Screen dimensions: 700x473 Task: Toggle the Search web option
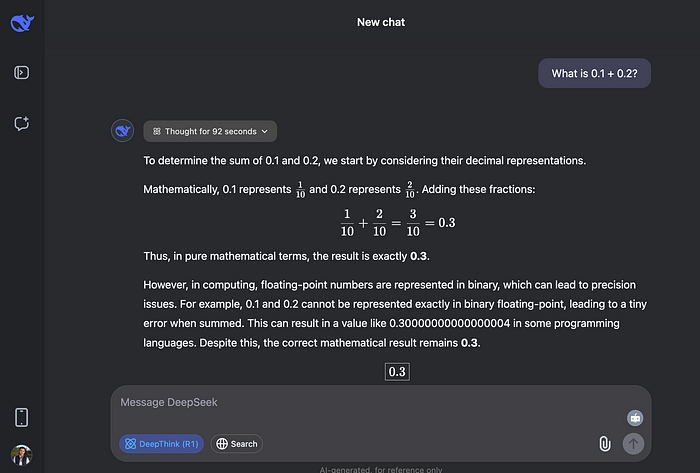[237, 444]
